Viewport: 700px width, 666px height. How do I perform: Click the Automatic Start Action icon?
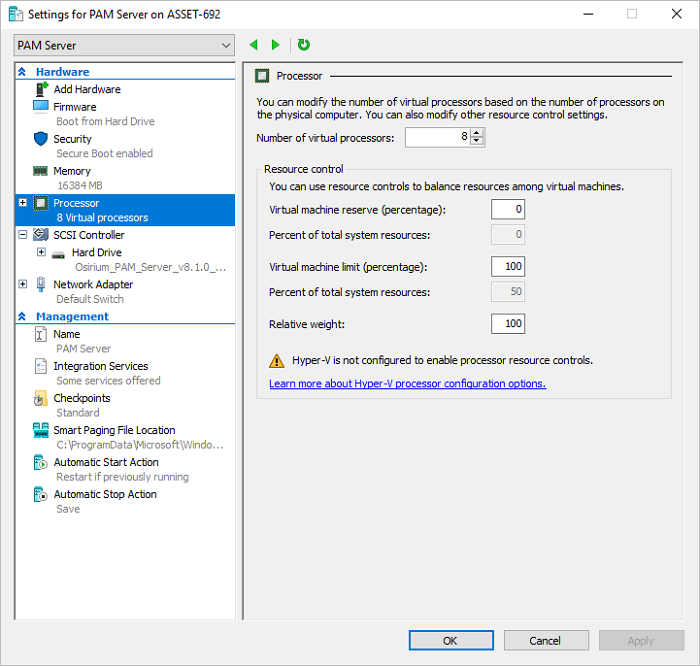pos(41,462)
